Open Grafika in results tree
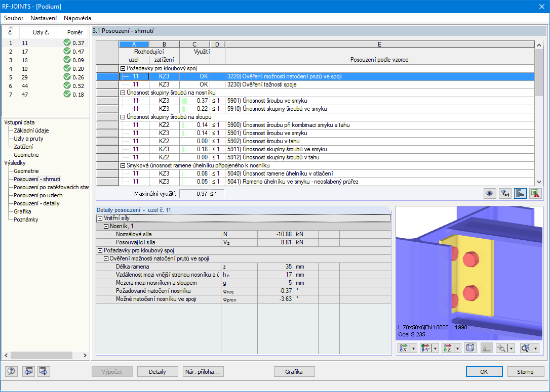Screen dimensions: 550x392 pyautogui.click(x=22, y=211)
